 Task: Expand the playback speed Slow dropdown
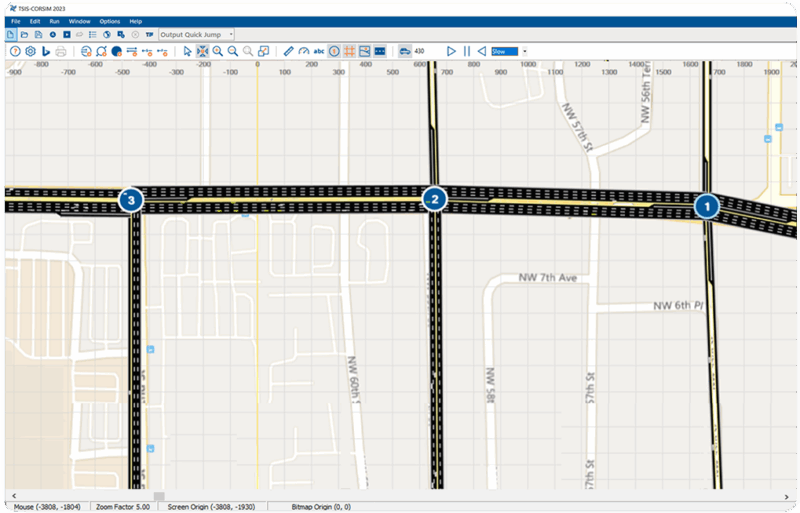click(x=524, y=51)
